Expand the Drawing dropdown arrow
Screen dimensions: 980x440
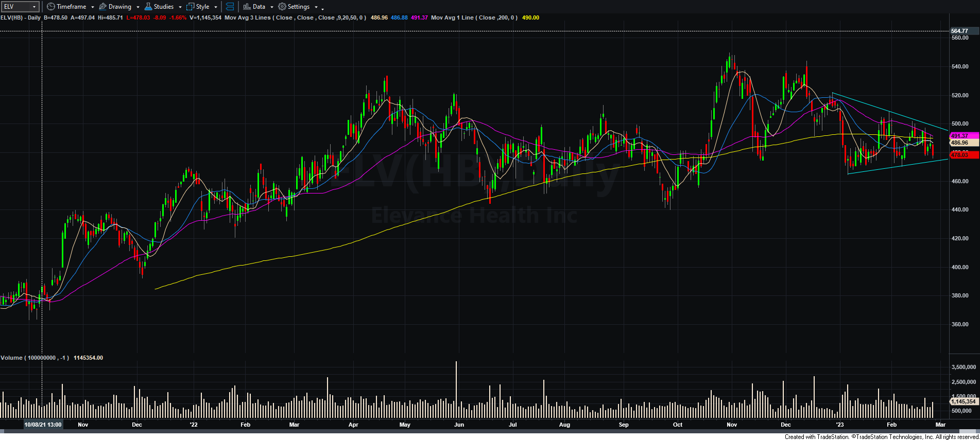click(138, 7)
